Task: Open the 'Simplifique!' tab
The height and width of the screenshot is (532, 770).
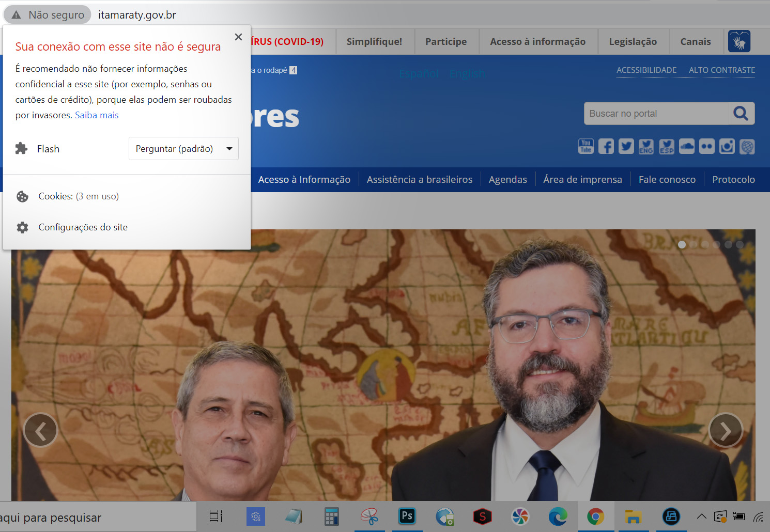Action: coord(374,42)
